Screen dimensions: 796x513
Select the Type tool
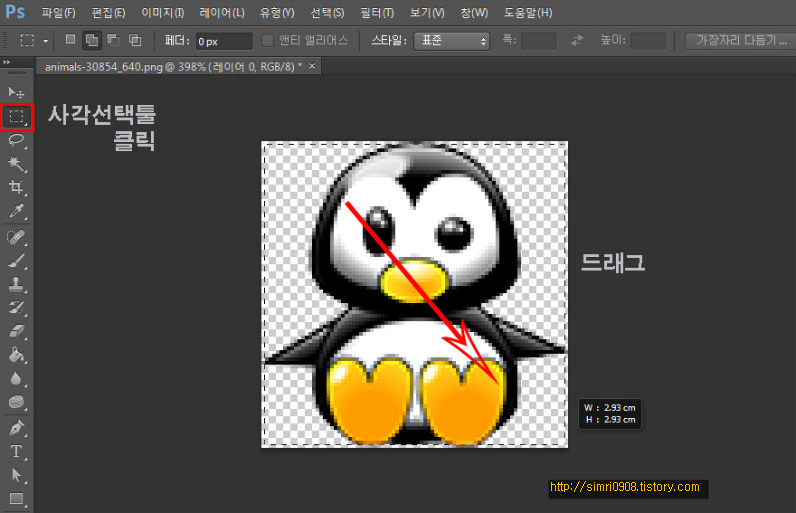pyautogui.click(x=16, y=451)
